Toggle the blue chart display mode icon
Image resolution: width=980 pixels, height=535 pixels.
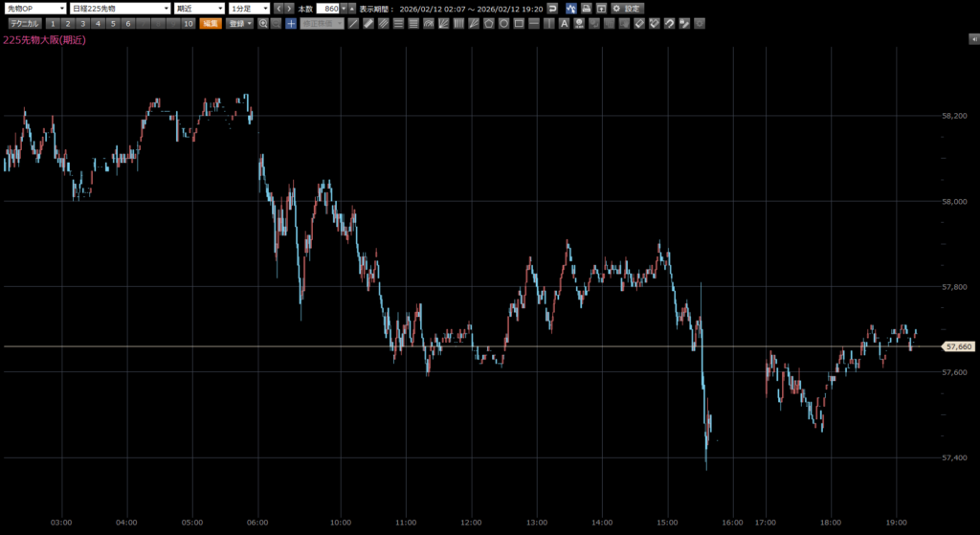tap(570, 8)
